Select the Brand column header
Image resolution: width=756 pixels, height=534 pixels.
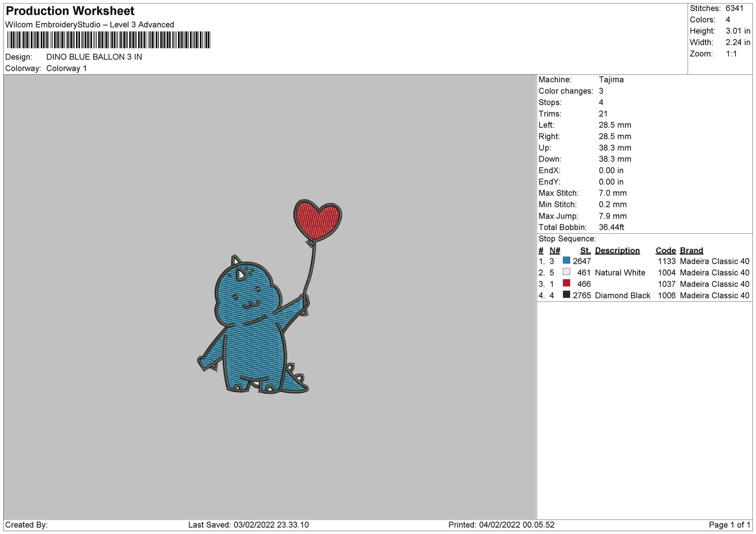(691, 251)
